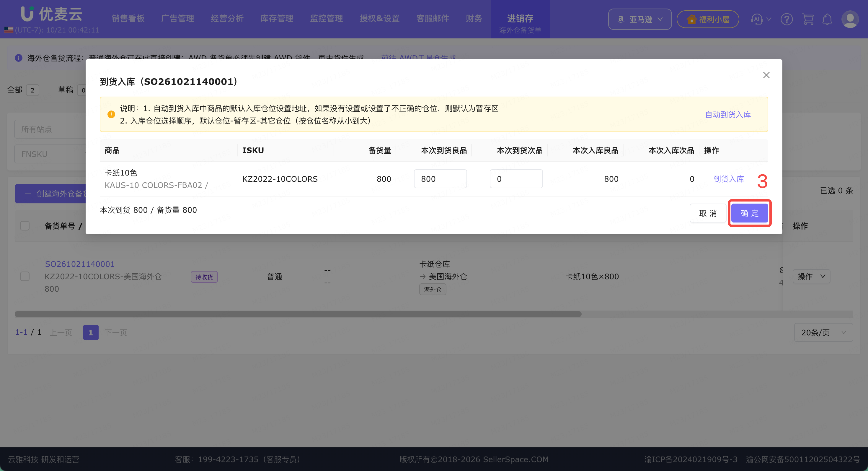Open the notifications bell icon
The height and width of the screenshot is (471, 868).
827,19
